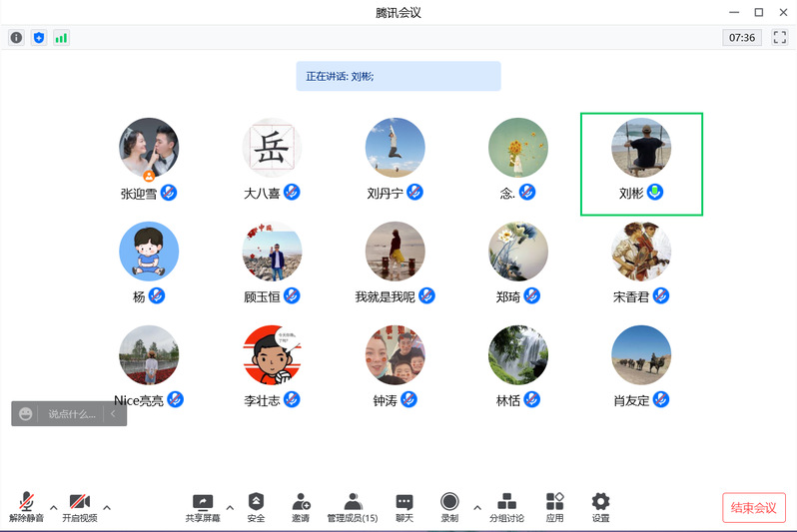Viewport: 797px width, 532px height.
Task: Expand the arrow next to 共享屏幕
Action: (230, 507)
